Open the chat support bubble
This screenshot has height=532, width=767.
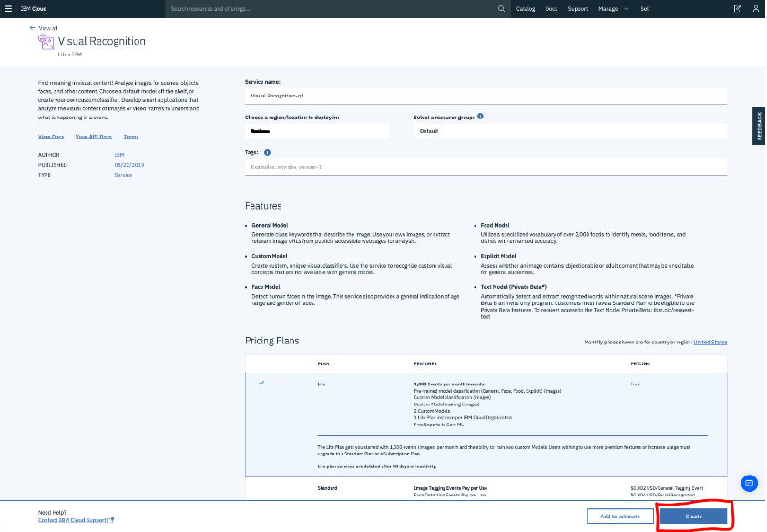pos(750,484)
